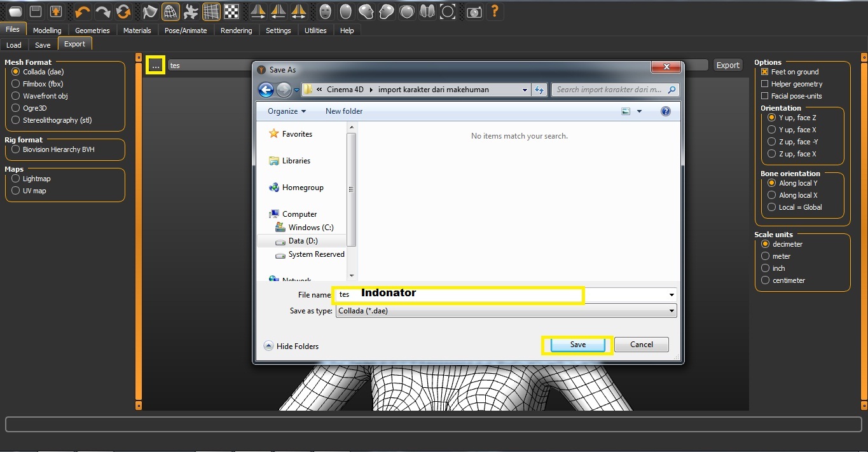Click the Export button beside filename
Viewport: 868px width, 452px height.
tap(727, 65)
